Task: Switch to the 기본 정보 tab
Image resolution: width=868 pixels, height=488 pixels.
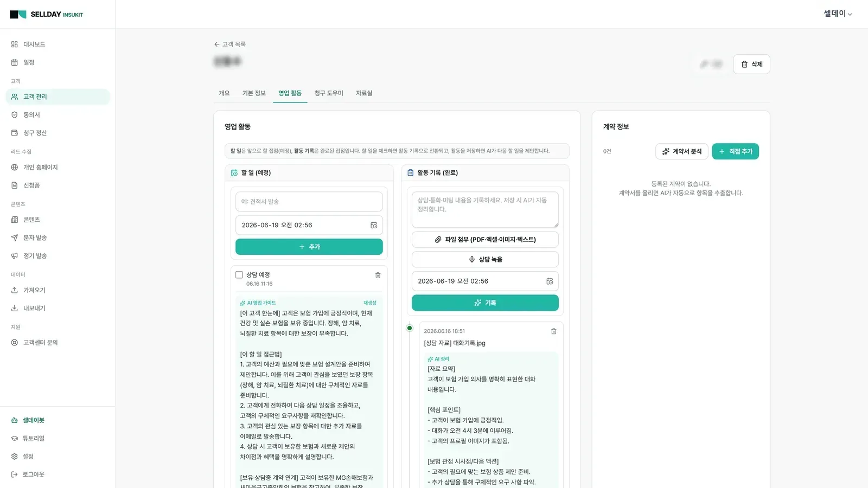Action: coord(254,93)
